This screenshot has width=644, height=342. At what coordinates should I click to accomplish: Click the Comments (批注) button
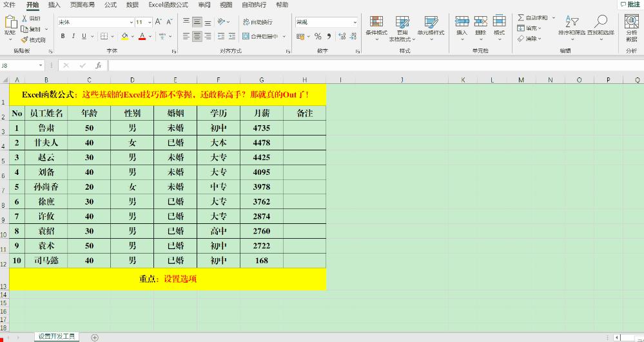click(x=630, y=4)
